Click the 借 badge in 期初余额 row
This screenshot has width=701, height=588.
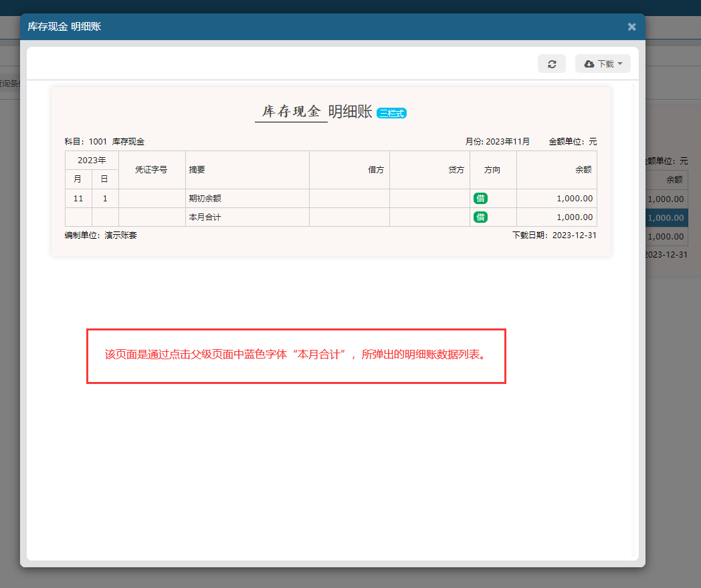[x=480, y=199]
